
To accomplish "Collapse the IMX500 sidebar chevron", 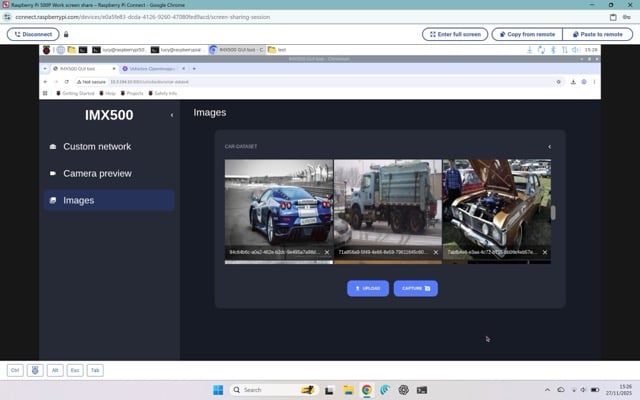I will pos(171,115).
